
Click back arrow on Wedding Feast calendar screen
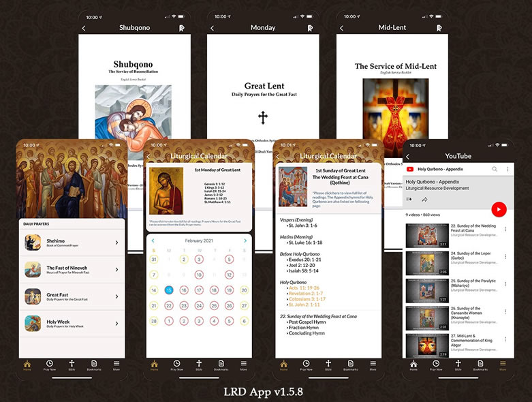277,157
